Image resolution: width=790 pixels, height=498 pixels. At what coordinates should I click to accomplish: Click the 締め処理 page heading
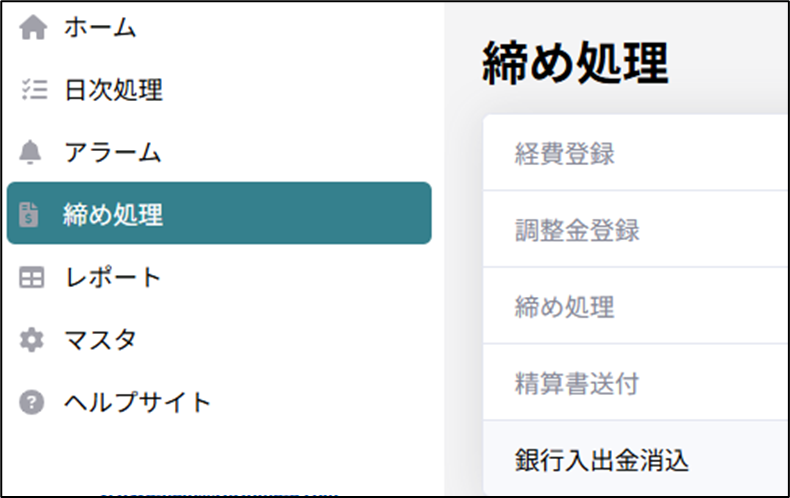click(575, 65)
